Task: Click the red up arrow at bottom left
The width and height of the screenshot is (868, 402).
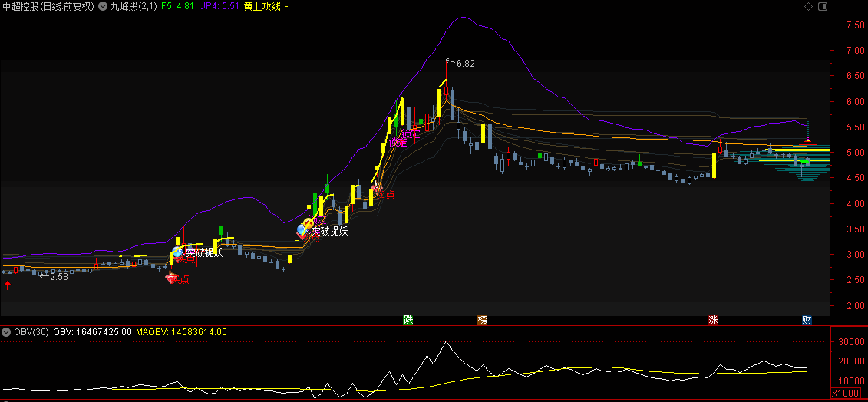Action: click(8, 285)
